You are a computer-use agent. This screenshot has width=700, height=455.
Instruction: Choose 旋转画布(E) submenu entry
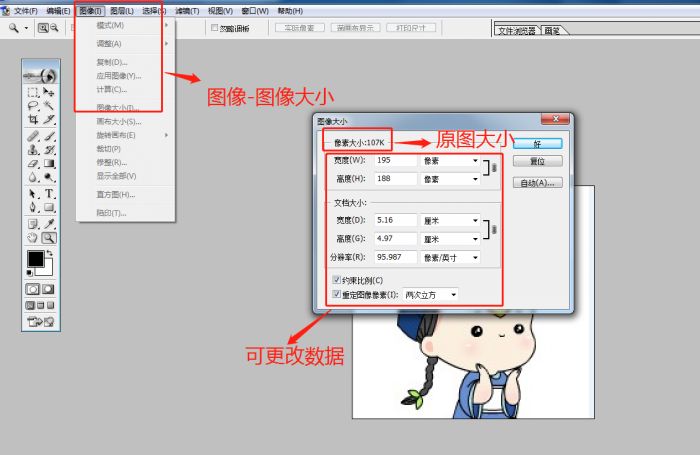pyautogui.click(x=125, y=135)
